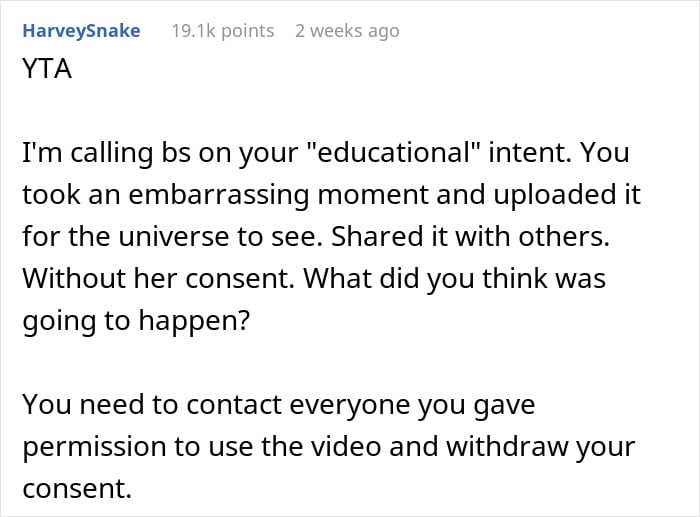
Task: Click the word "permission"
Action: tap(94, 447)
